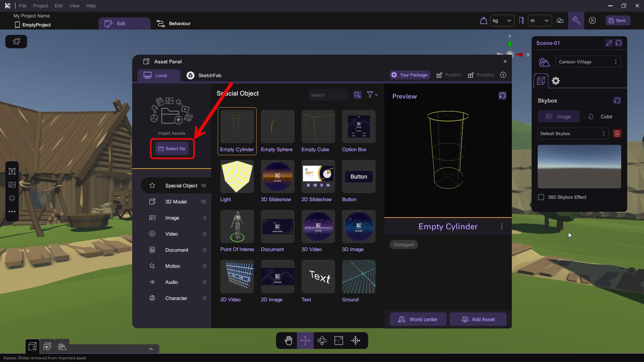The width and height of the screenshot is (644, 362).
Task: Open the scene settings gear tab
Action: coord(556,81)
